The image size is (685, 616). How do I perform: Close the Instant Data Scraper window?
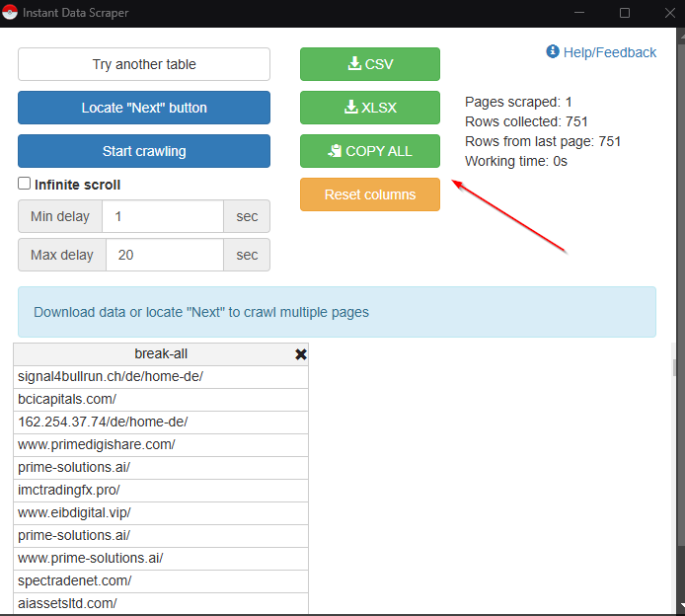[x=670, y=13]
